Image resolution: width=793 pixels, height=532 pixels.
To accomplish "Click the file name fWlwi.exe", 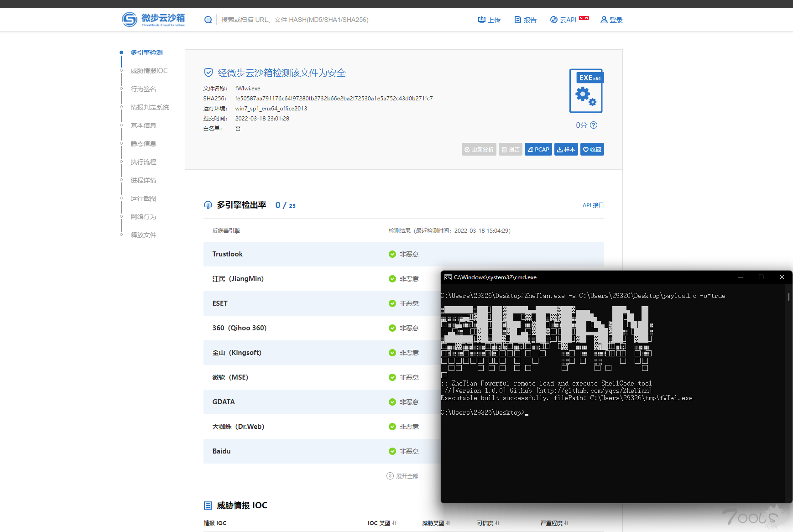I will point(248,89).
